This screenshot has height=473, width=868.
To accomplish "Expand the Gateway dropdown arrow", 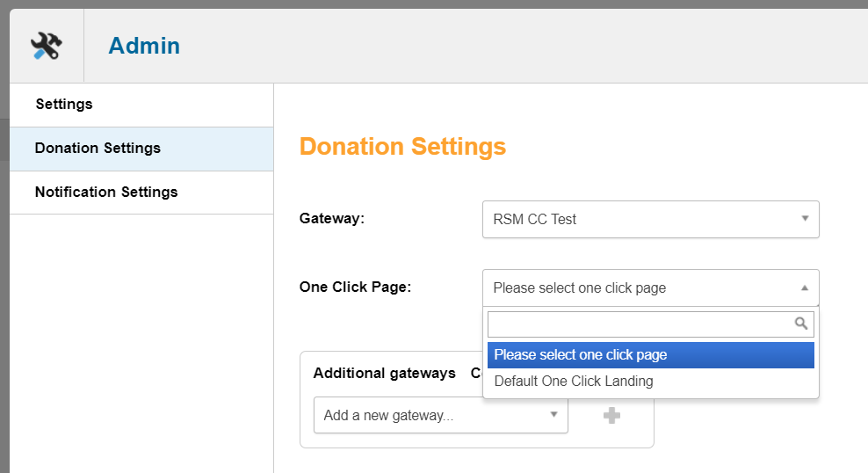I will click(805, 219).
